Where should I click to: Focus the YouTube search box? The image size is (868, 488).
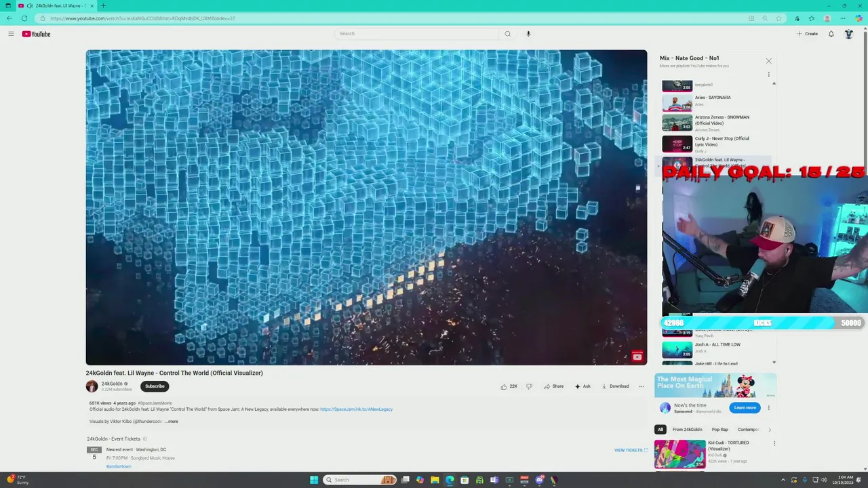tap(417, 34)
